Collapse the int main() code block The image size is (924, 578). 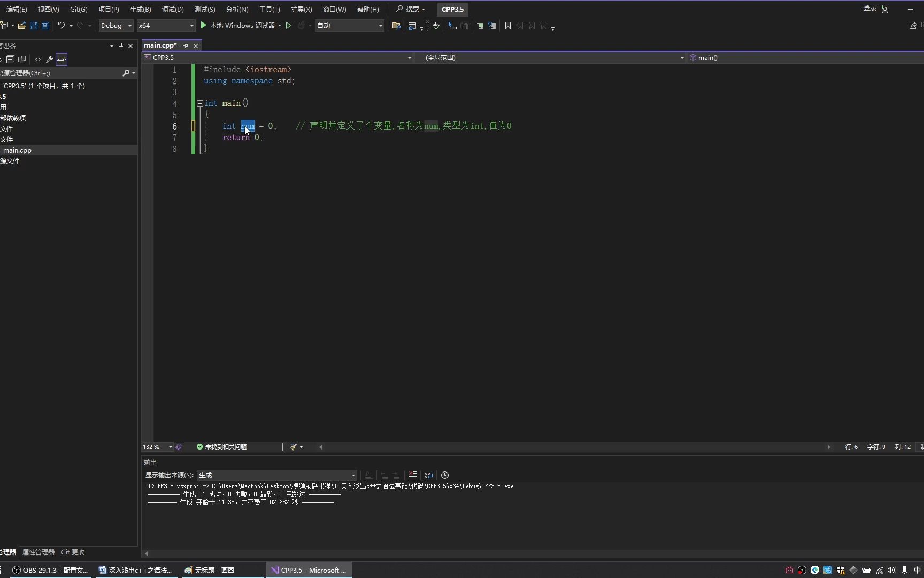coord(199,103)
